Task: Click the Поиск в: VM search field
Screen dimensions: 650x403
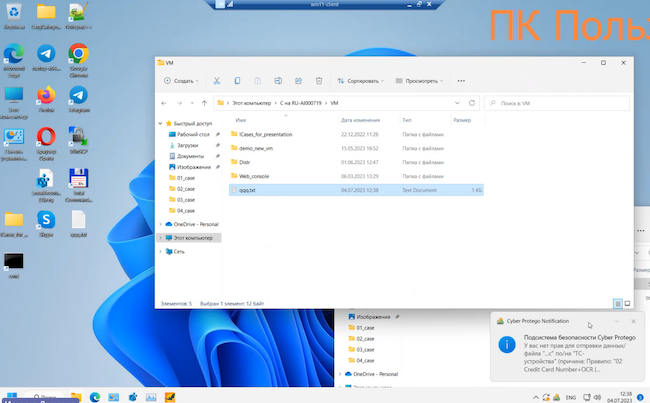Action: pyautogui.click(x=557, y=103)
